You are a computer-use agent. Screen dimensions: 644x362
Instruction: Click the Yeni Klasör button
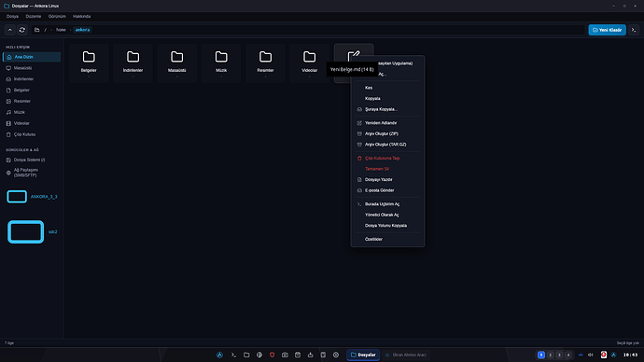point(607,30)
